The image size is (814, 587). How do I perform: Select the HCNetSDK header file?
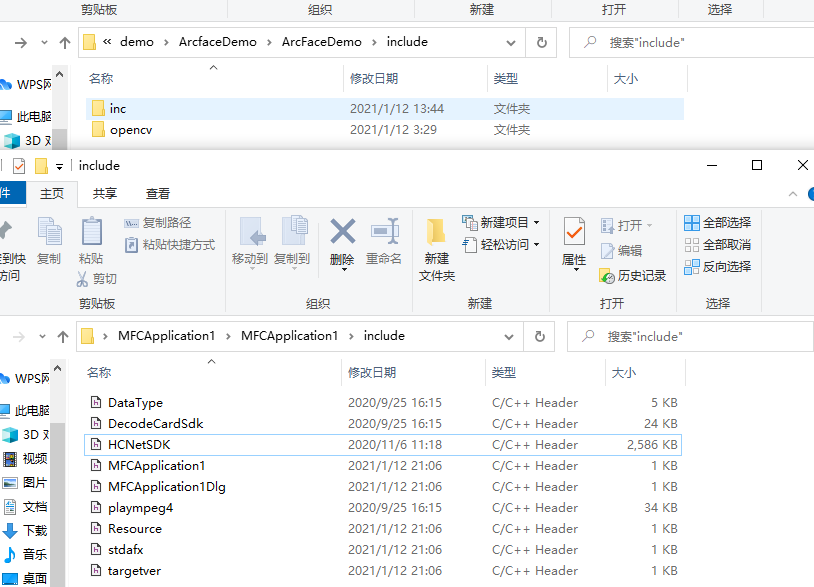click(142, 444)
